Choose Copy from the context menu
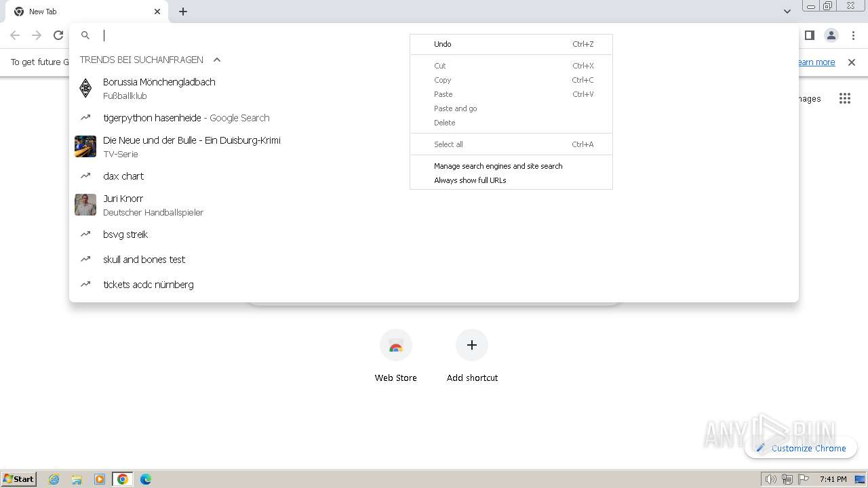This screenshot has width=868, height=488. coord(511,80)
